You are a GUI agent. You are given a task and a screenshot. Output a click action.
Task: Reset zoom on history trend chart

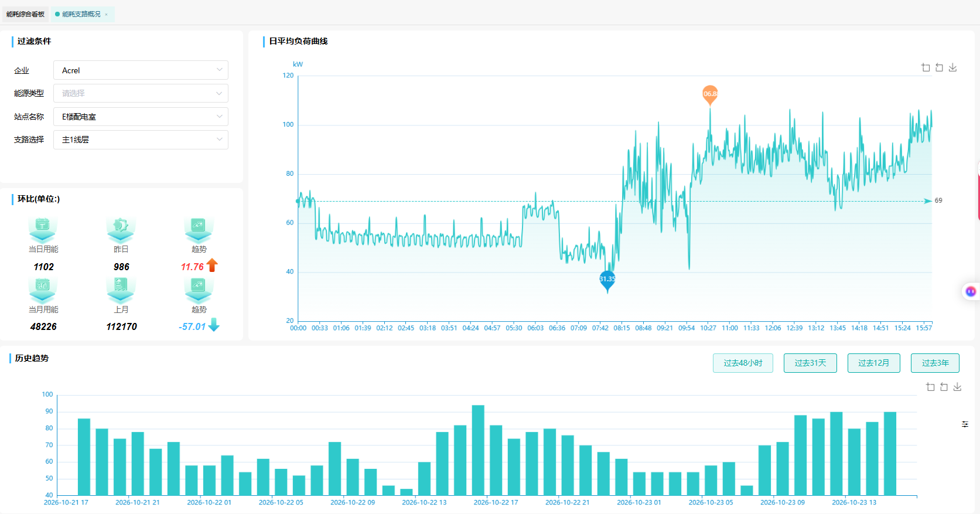point(944,387)
